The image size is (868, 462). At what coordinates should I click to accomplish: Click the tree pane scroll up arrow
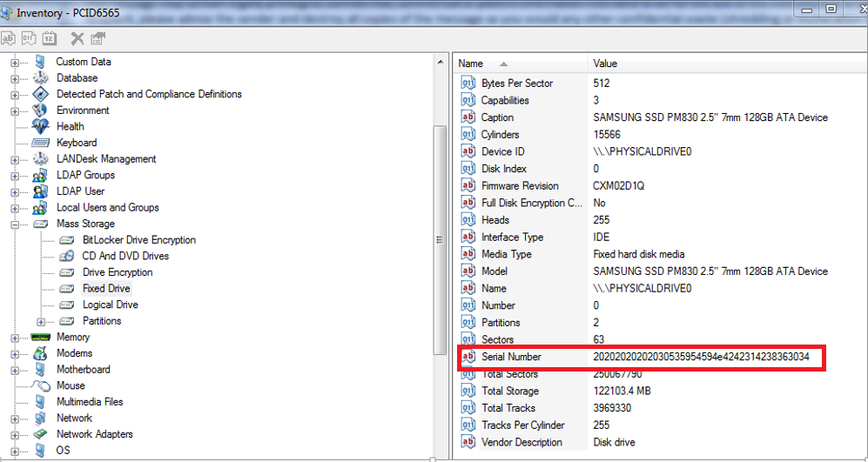[x=440, y=62]
